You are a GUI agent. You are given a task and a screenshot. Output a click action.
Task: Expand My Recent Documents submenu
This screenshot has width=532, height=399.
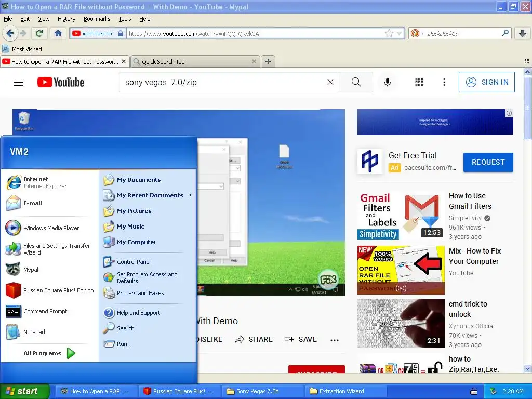[148, 195]
